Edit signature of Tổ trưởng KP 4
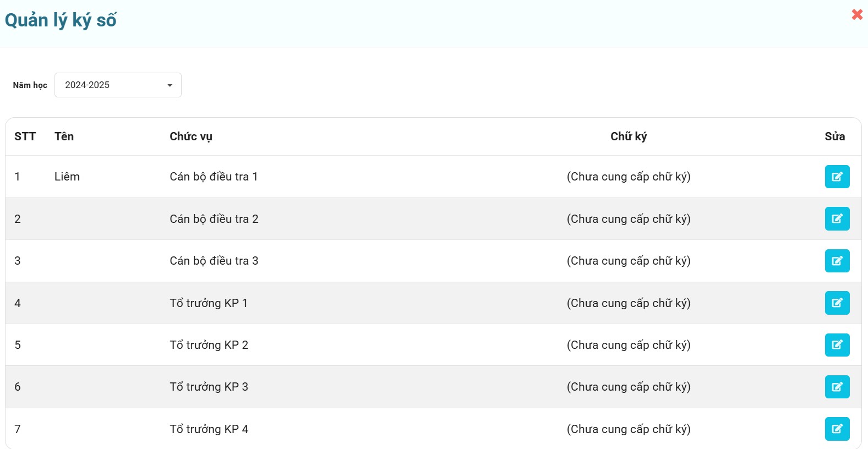Screen dimensions: 868x449 pyautogui.click(x=837, y=429)
